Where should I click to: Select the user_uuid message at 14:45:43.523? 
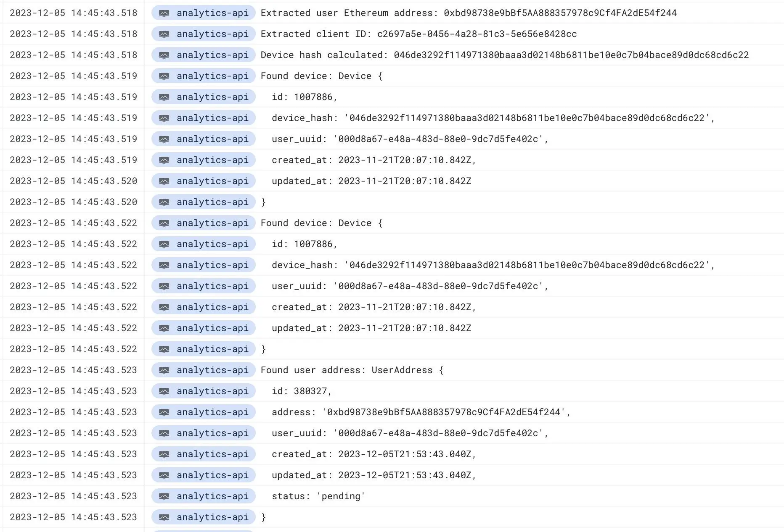[410, 433]
